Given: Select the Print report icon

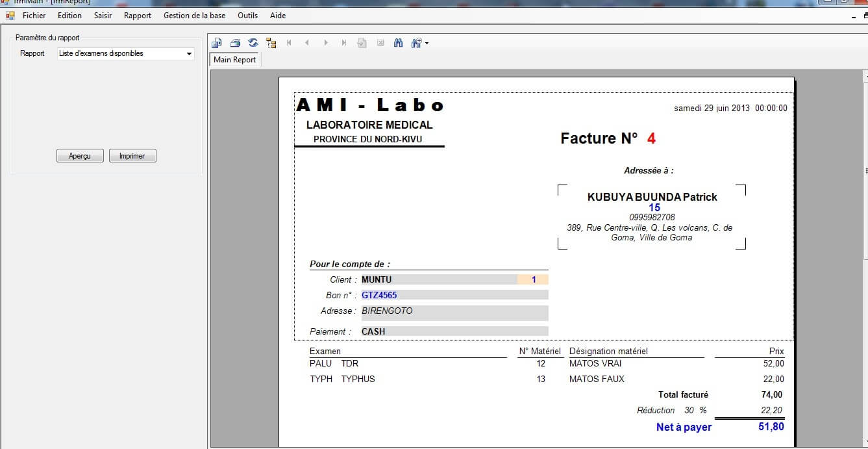Looking at the screenshot, I should click(x=234, y=43).
